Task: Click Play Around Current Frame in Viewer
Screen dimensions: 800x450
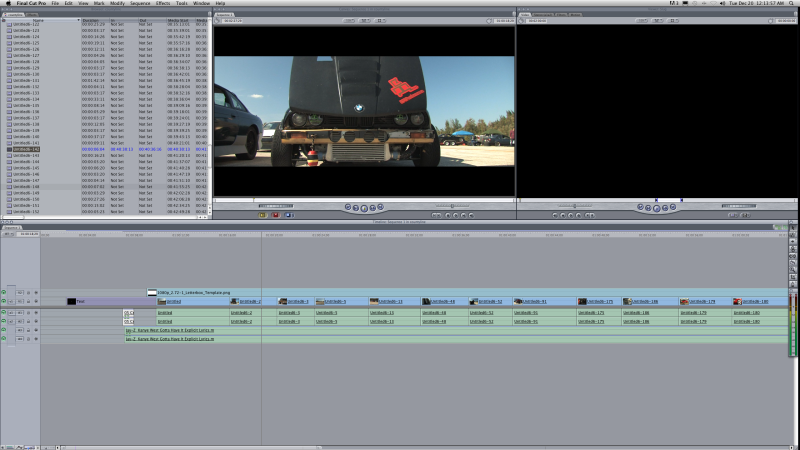Action: 665,208
